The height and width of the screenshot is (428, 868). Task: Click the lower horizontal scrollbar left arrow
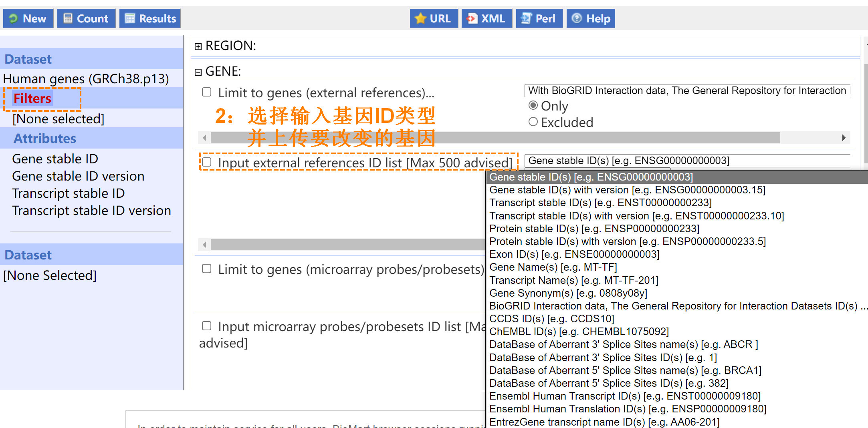coord(204,245)
